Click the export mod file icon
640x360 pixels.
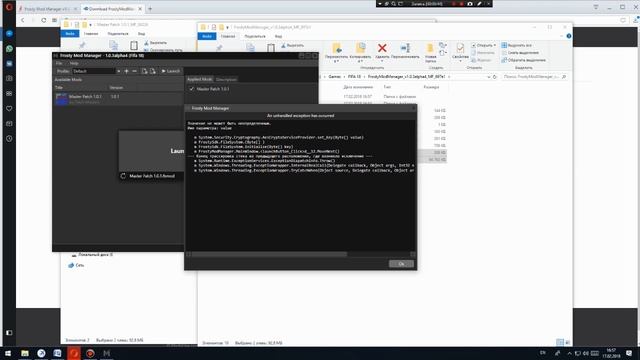pyautogui.click(x=152, y=71)
